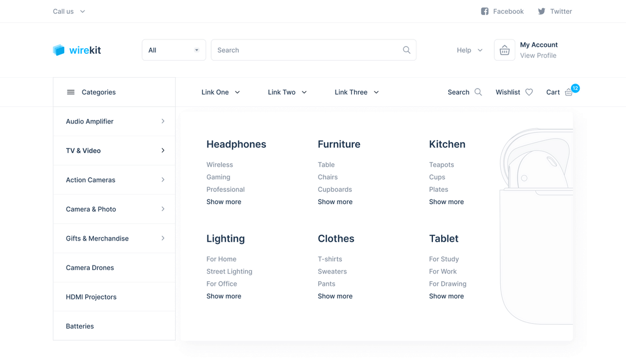
Task: Open the View Profile link
Action: [538, 56]
